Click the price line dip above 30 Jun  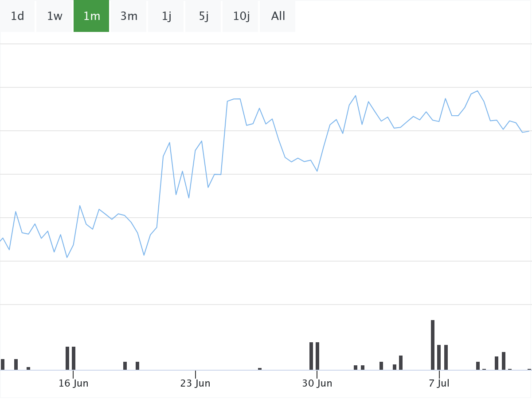pos(317,171)
